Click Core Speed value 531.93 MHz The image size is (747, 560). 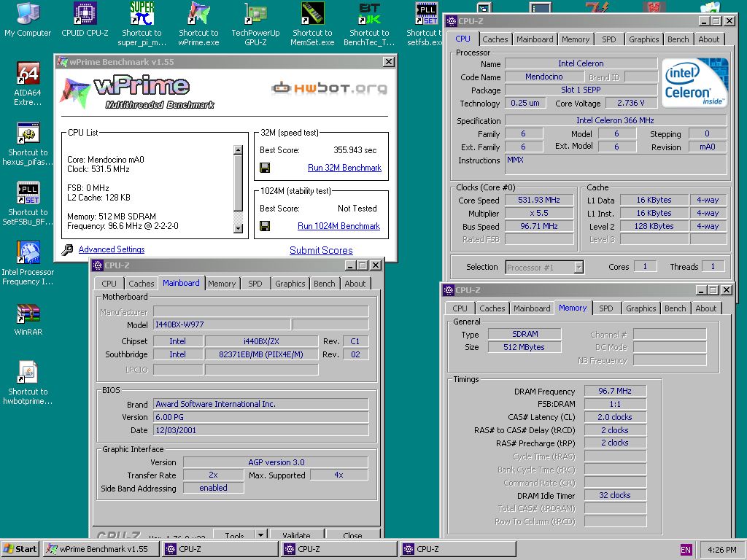539,200
